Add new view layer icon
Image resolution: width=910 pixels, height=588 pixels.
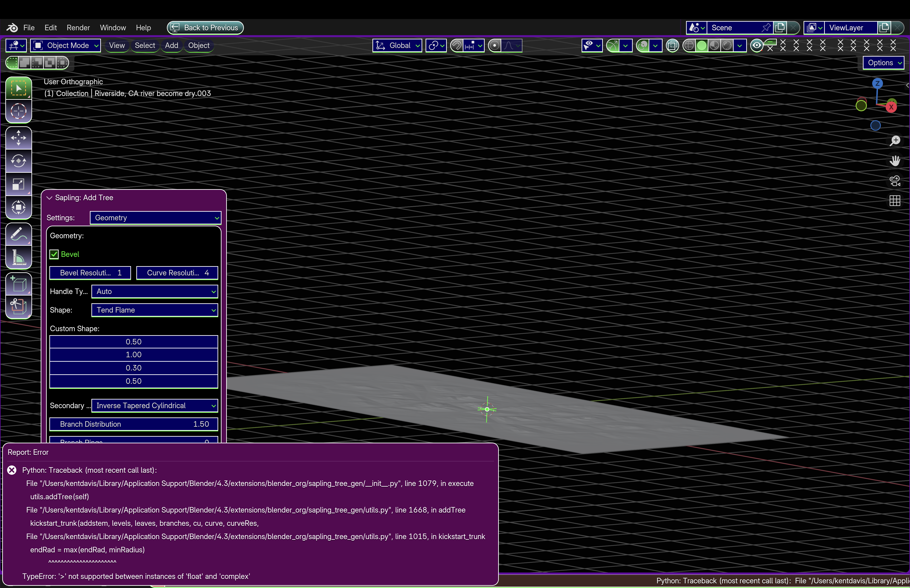[884, 27]
